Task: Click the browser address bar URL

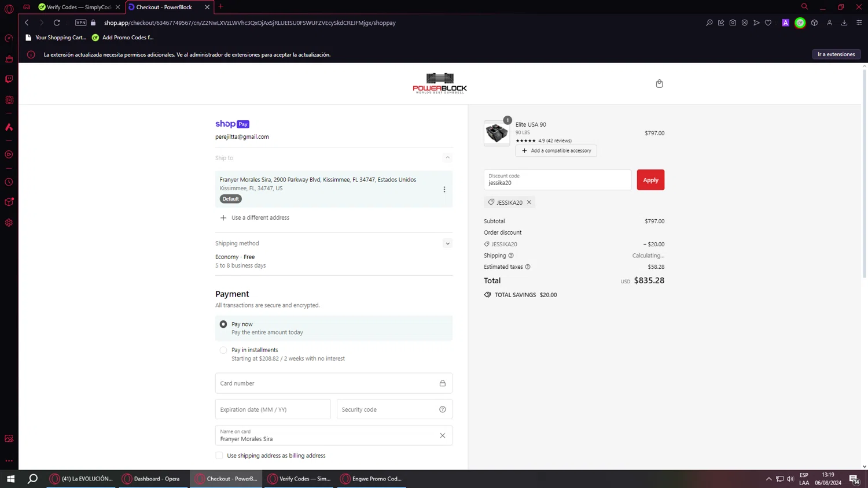Action: (250, 23)
